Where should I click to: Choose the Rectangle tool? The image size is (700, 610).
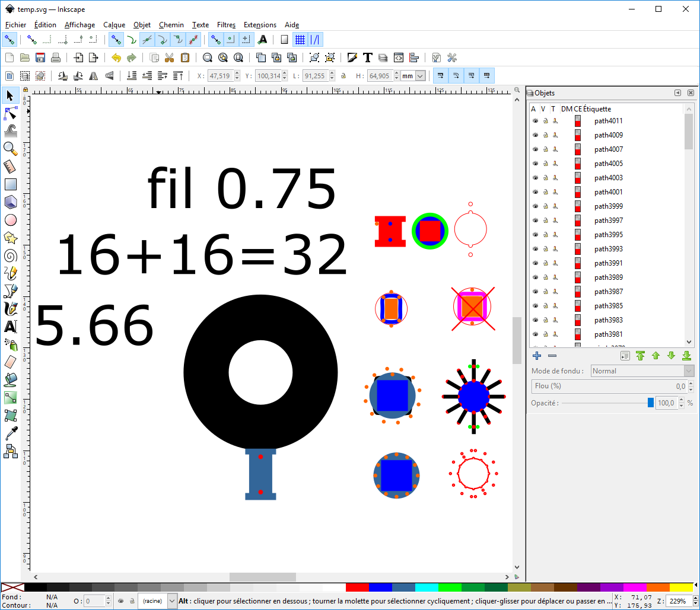10,184
